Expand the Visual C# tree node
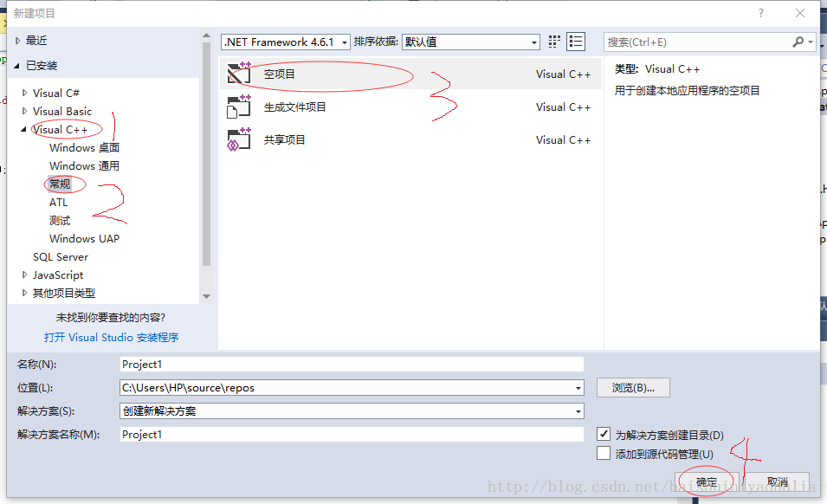Viewport: 827px width, 504px height. click(x=24, y=93)
